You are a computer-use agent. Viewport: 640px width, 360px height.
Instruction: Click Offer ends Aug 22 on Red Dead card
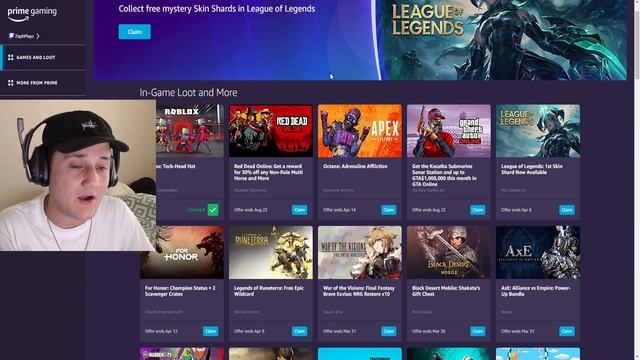(x=251, y=210)
